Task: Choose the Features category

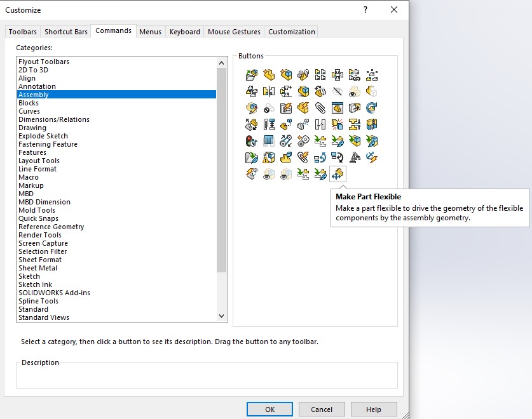Action: (32, 152)
